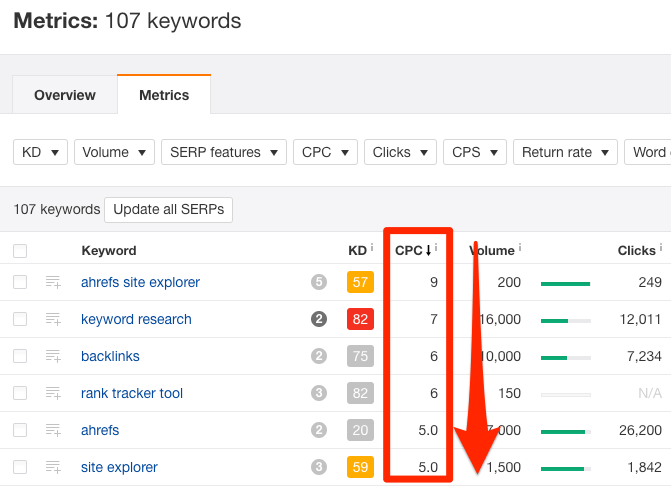Open KD score 20 for ahrefs

360,430
